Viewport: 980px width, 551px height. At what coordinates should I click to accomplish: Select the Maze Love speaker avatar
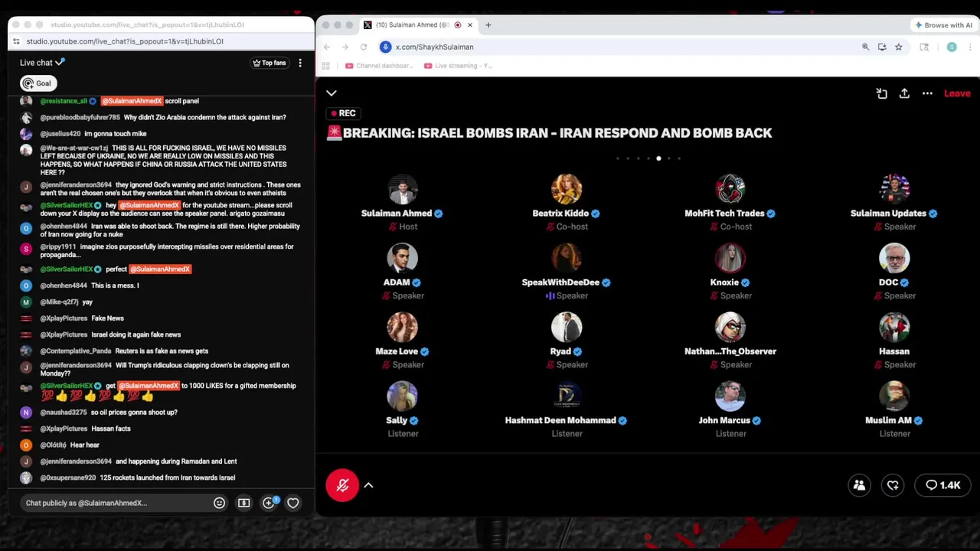click(403, 327)
